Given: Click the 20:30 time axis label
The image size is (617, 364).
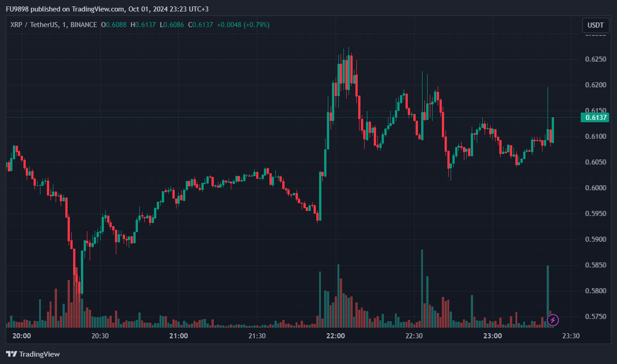Looking at the screenshot, I should click(x=100, y=336).
